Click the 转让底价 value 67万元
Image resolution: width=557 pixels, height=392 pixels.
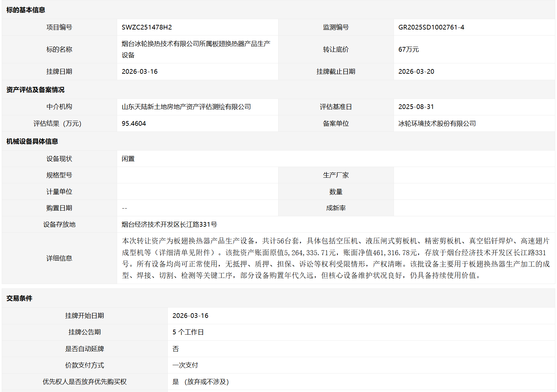click(408, 49)
